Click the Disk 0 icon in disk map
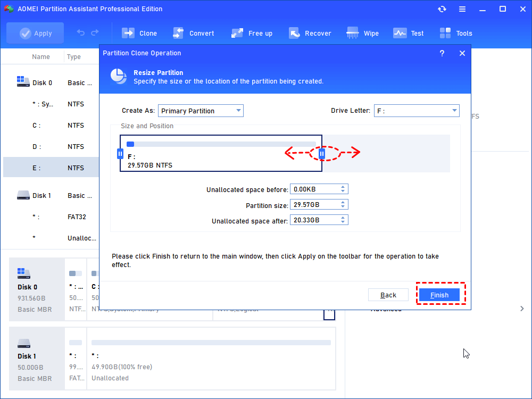The image size is (532, 399). [23, 273]
